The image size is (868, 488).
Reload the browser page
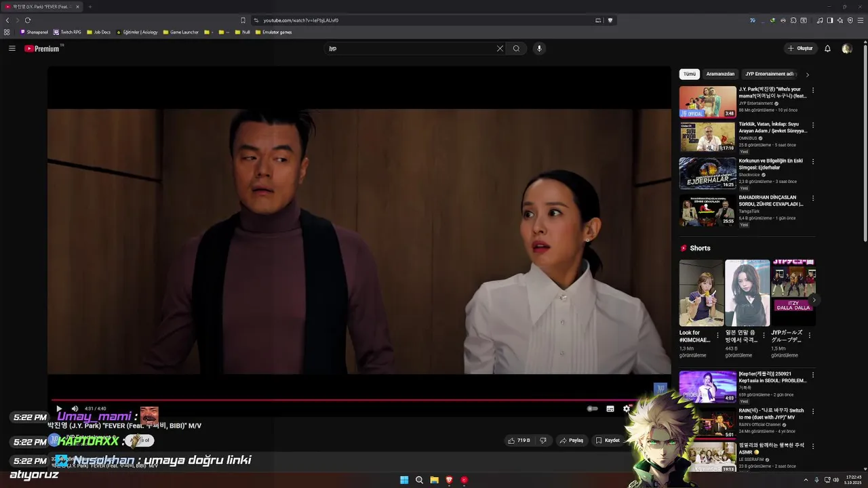click(x=28, y=20)
